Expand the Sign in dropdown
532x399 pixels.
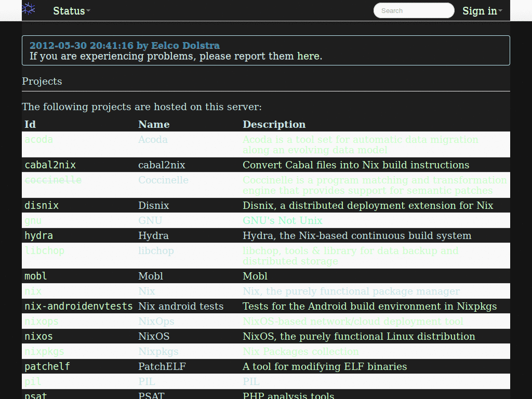482,11
